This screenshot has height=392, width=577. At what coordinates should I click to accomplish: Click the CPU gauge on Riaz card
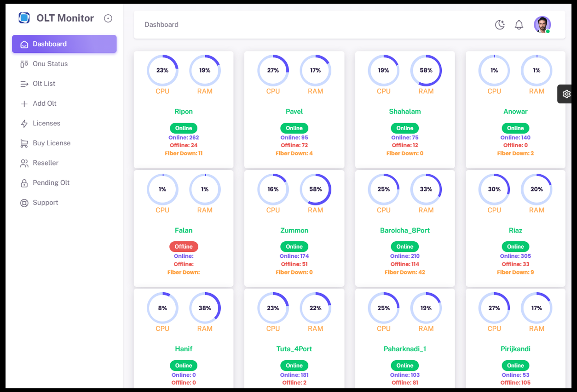pyautogui.click(x=494, y=189)
